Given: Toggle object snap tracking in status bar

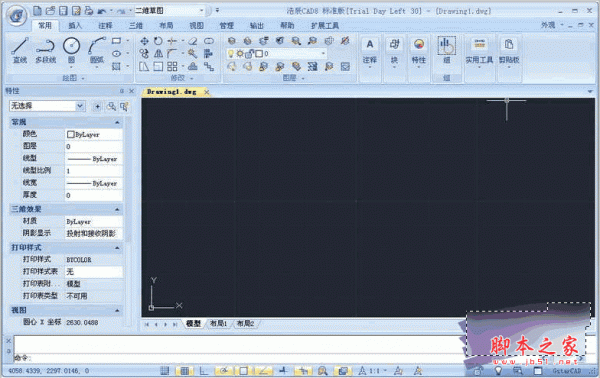Looking at the screenshot, I should click(x=263, y=370).
